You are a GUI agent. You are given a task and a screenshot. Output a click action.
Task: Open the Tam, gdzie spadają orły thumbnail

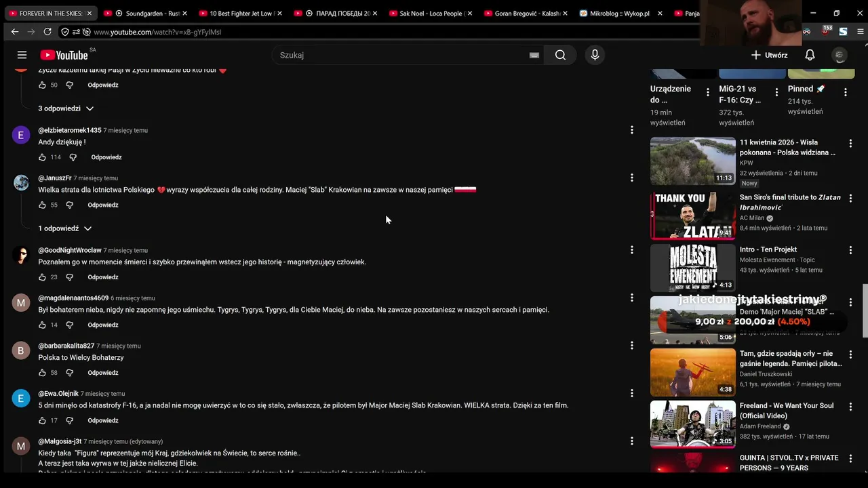692,372
